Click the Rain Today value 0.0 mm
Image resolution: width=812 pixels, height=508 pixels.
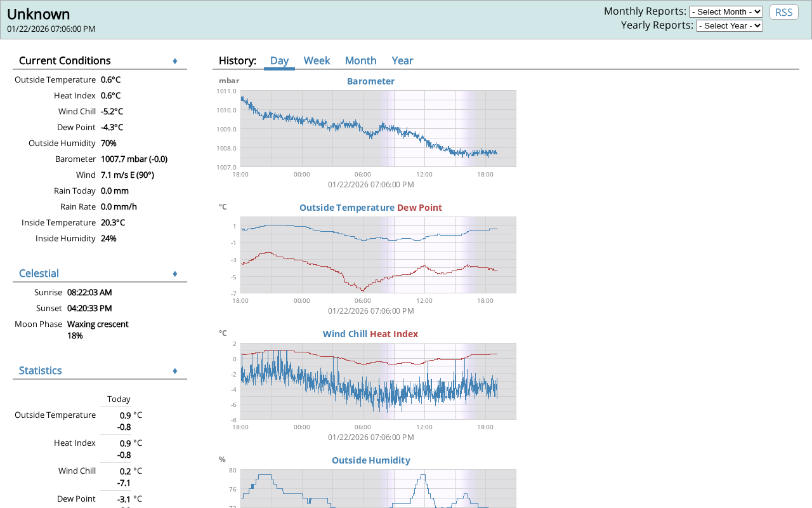point(115,191)
